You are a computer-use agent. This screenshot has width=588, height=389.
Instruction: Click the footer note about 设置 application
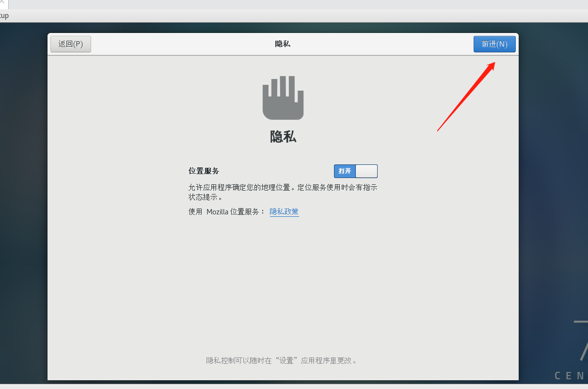(x=283, y=360)
